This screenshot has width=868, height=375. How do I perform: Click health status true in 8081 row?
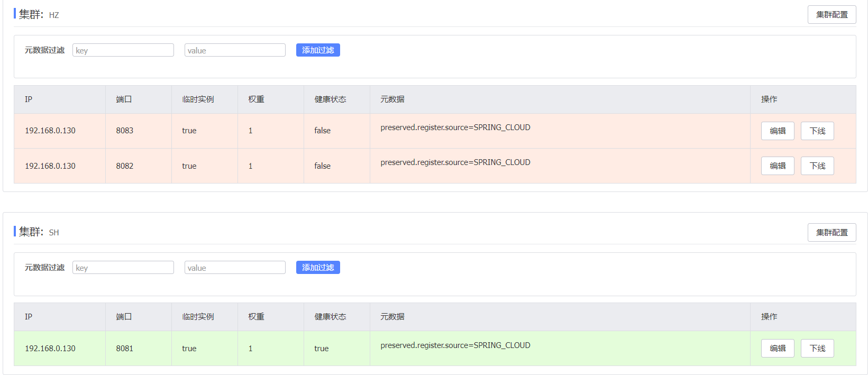[x=322, y=349]
